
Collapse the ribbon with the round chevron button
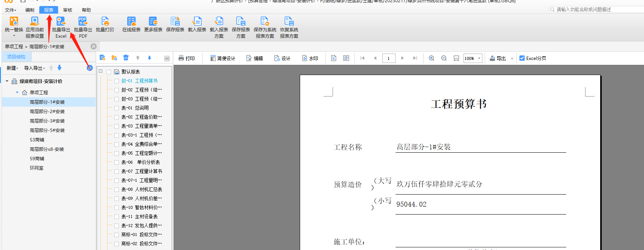coord(94,46)
